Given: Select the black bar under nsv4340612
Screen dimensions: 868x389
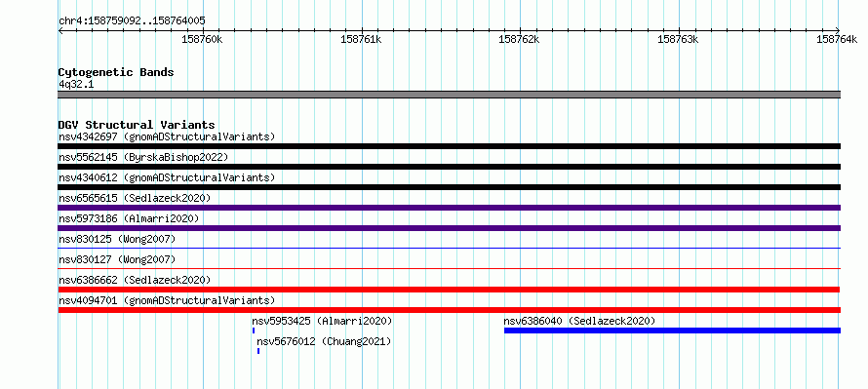Looking at the screenshot, I should pos(450,187).
